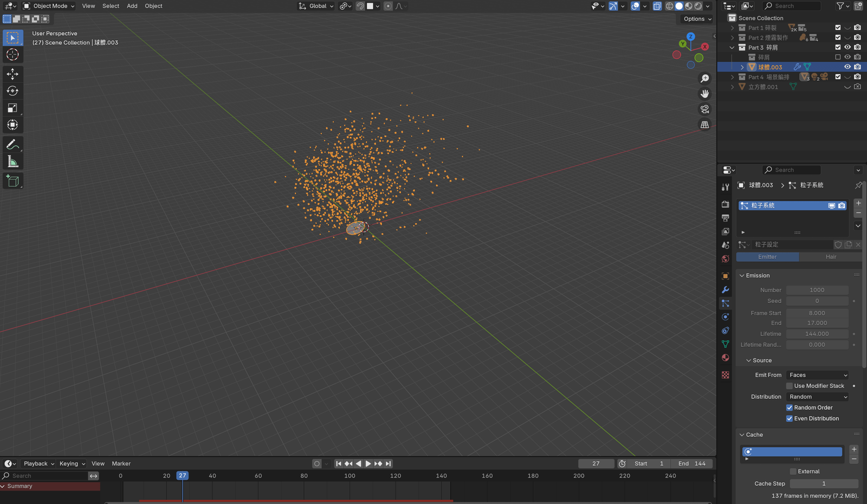Jump to the timeline start frame
The width and height of the screenshot is (867, 504).
(x=339, y=463)
